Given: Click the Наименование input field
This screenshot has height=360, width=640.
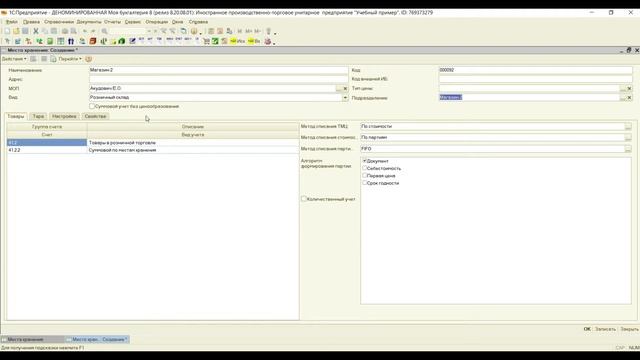Looking at the screenshot, I should [x=218, y=70].
